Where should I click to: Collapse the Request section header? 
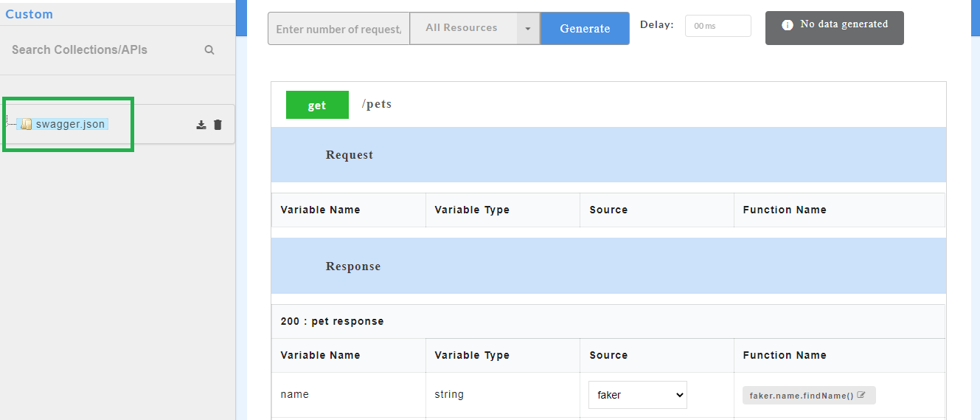click(x=350, y=155)
